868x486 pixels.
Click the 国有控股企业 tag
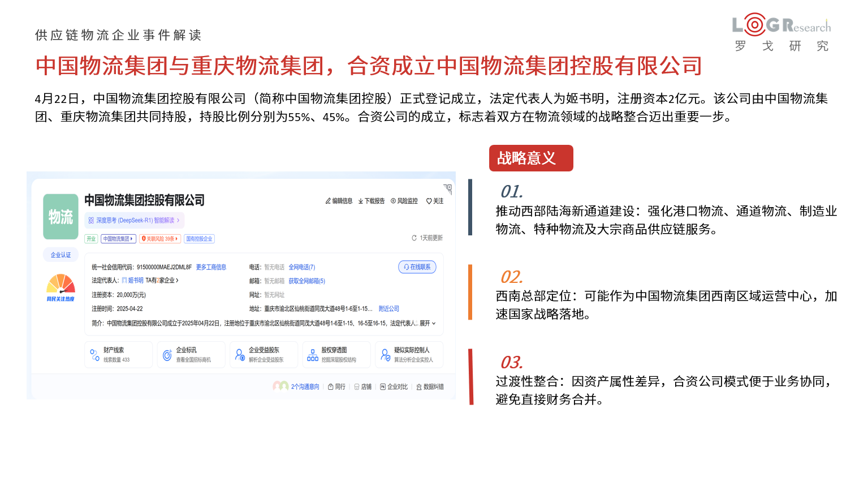tap(199, 239)
